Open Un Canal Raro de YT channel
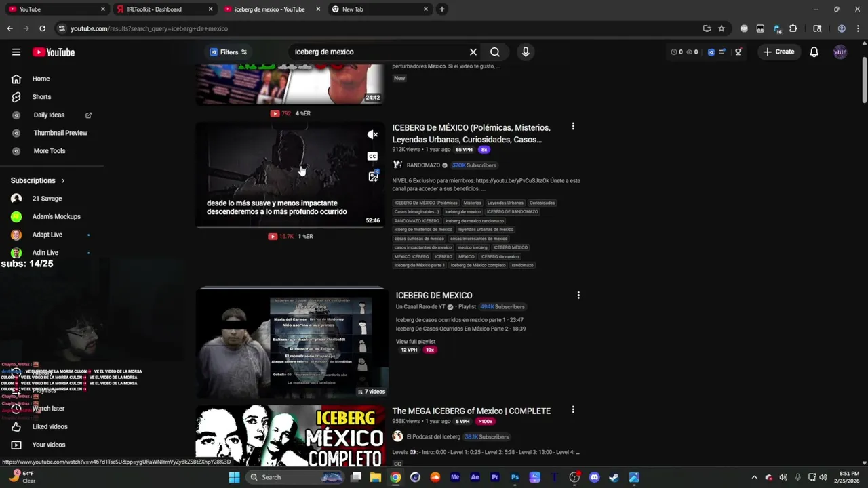This screenshot has height=488, width=868. [x=420, y=307]
